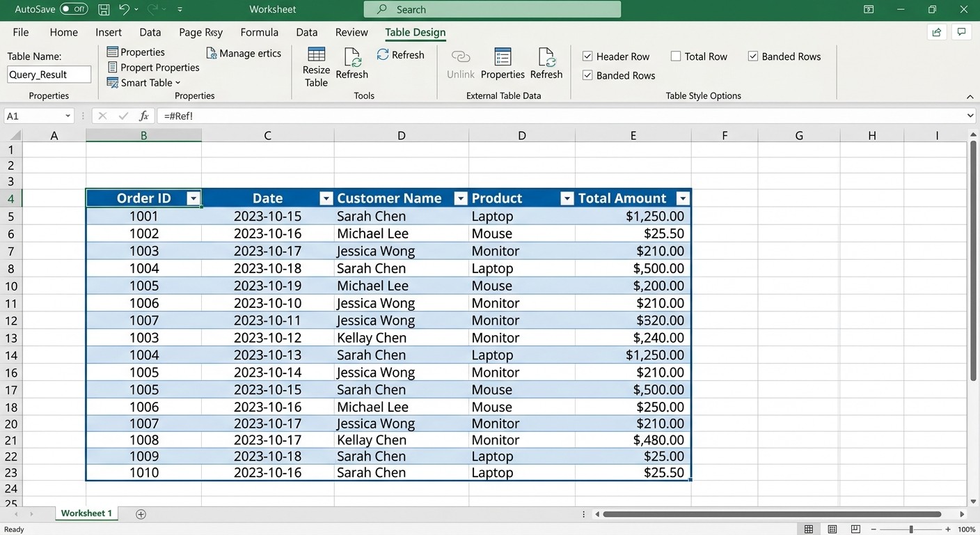Toggle Banded Rows checkbox below Header Row
This screenshot has height=535, width=980.
pyautogui.click(x=587, y=75)
